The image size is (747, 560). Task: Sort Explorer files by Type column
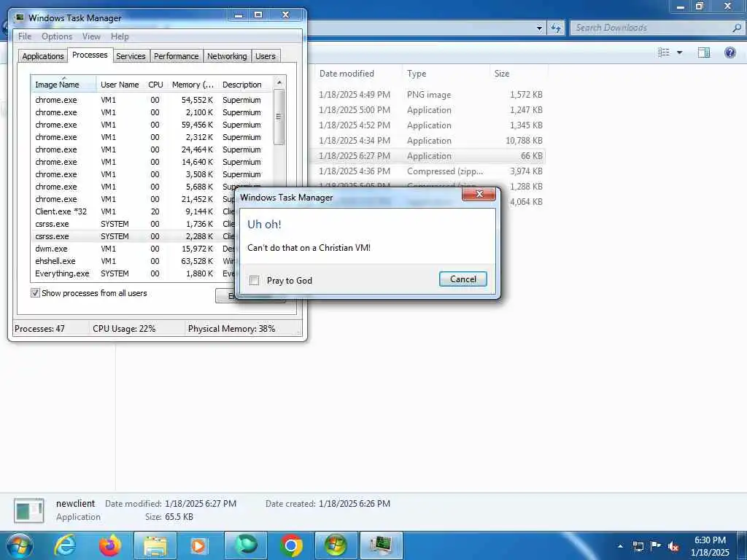click(446, 74)
